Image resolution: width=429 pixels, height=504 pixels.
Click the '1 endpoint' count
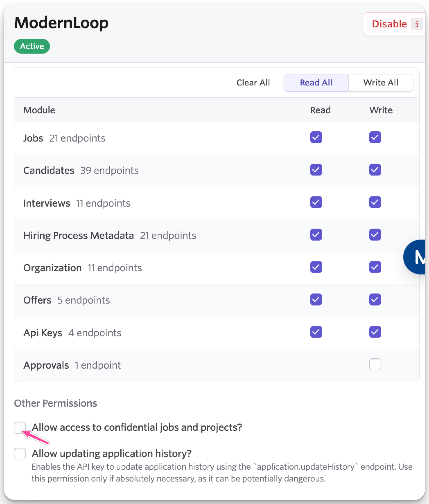coord(98,365)
